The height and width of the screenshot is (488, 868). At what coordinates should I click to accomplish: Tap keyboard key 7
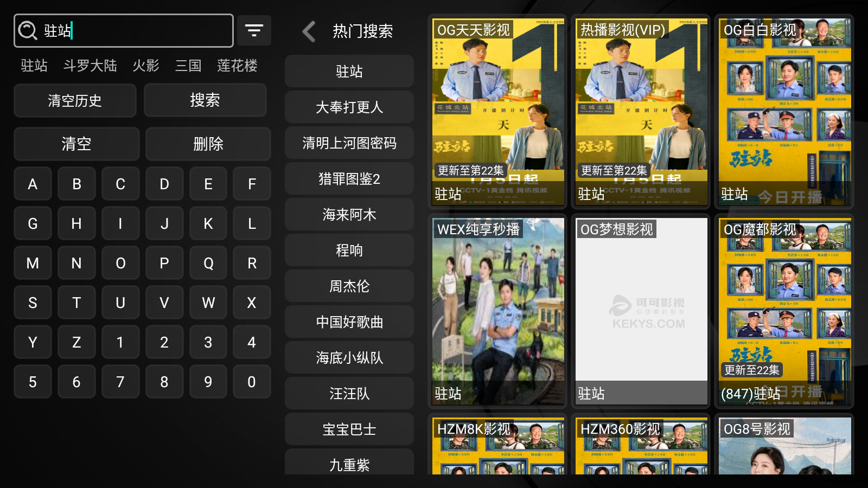click(x=120, y=382)
